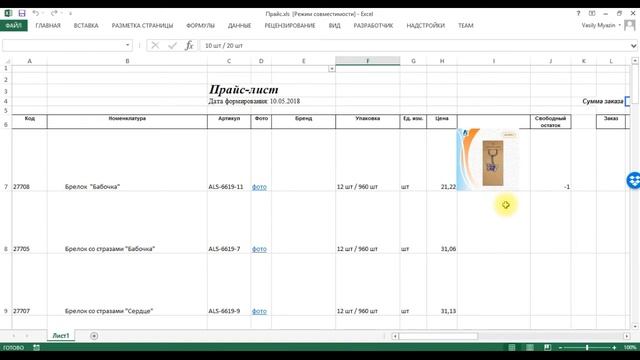Click the zoom in plus icon
Image resolution: width=640 pixels, height=360 pixels.
coord(614,348)
